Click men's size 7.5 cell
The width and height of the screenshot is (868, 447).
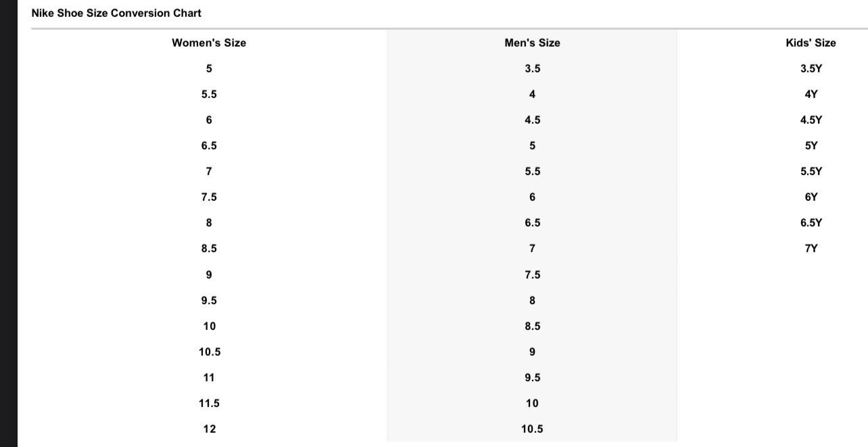coord(532,275)
